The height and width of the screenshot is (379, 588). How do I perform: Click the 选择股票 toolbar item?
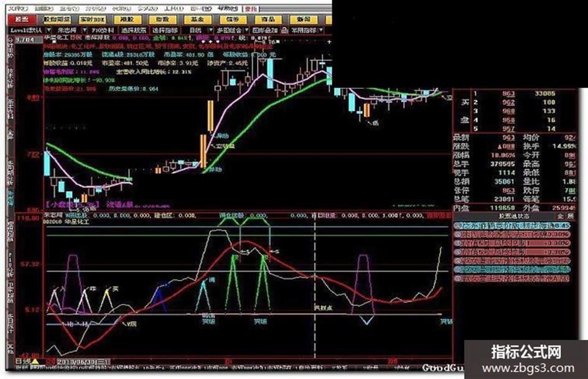coord(133,30)
